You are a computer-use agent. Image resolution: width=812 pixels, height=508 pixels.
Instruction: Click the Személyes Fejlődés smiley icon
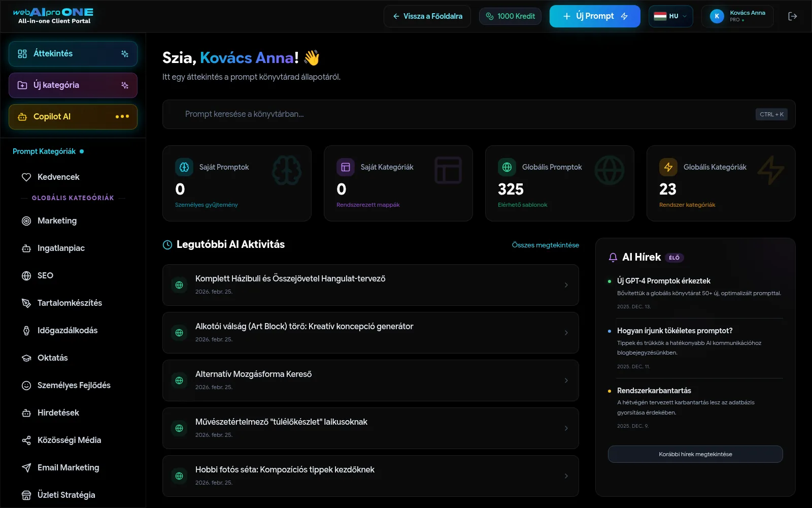point(26,386)
